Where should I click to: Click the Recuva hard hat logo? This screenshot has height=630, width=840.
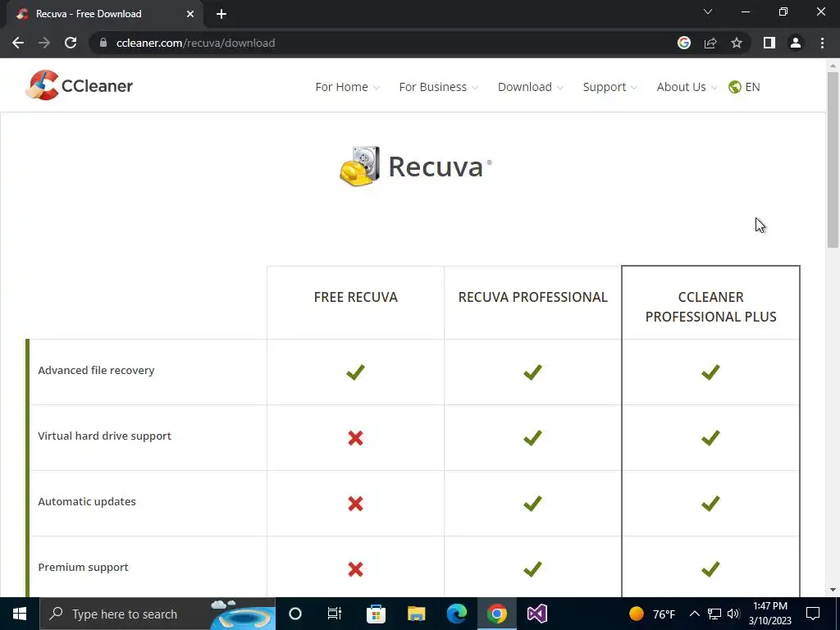pos(359,166)
